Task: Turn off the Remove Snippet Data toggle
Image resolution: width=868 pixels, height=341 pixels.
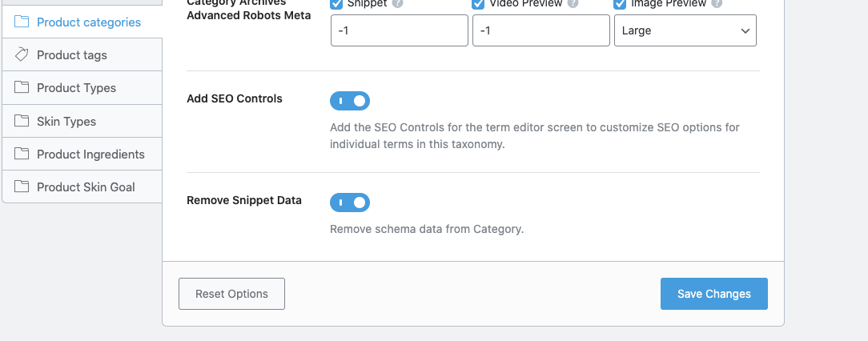Action: pyautogui.click(x=350, y=203)
